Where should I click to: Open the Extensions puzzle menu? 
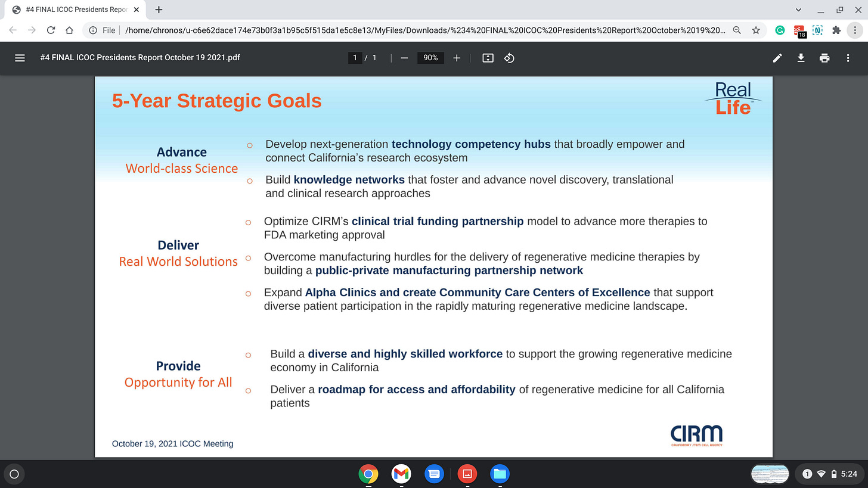pos(836,30)
